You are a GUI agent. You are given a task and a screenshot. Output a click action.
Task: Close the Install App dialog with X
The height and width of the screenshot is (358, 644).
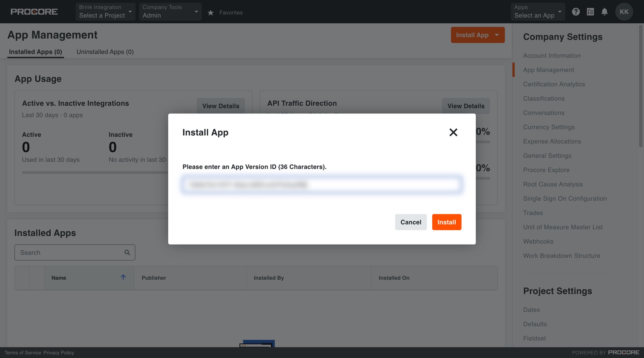click(x=453, y=132)
